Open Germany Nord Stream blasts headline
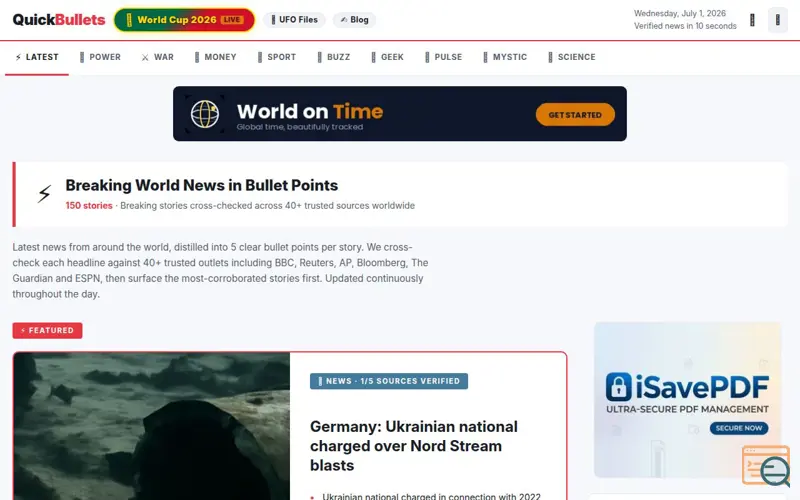This screenshot has width=800, height=500. (x=414, y=446)
